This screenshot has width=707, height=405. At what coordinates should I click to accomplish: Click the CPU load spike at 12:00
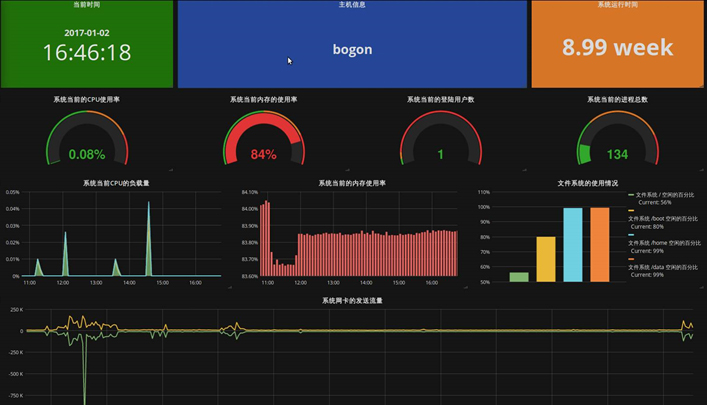66,253
